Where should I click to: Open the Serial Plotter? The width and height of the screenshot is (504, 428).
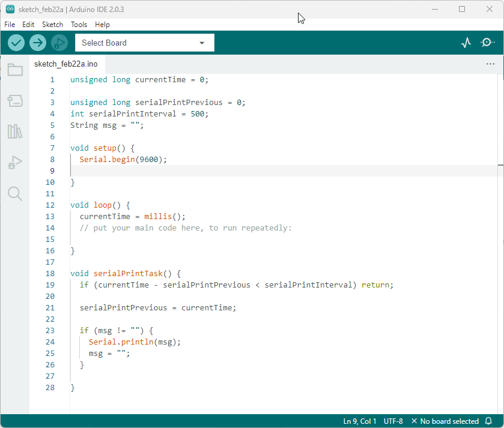click(x=466, y=43)
